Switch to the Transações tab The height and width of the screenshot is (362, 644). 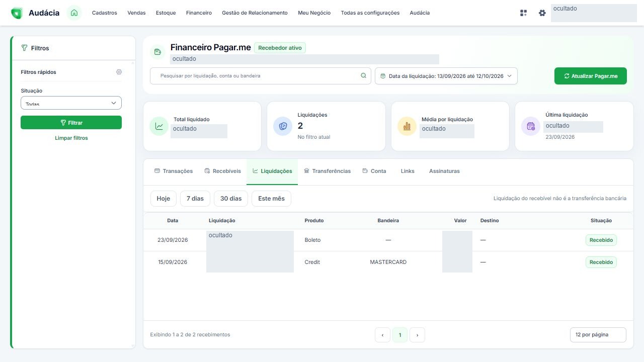(174, 171)
